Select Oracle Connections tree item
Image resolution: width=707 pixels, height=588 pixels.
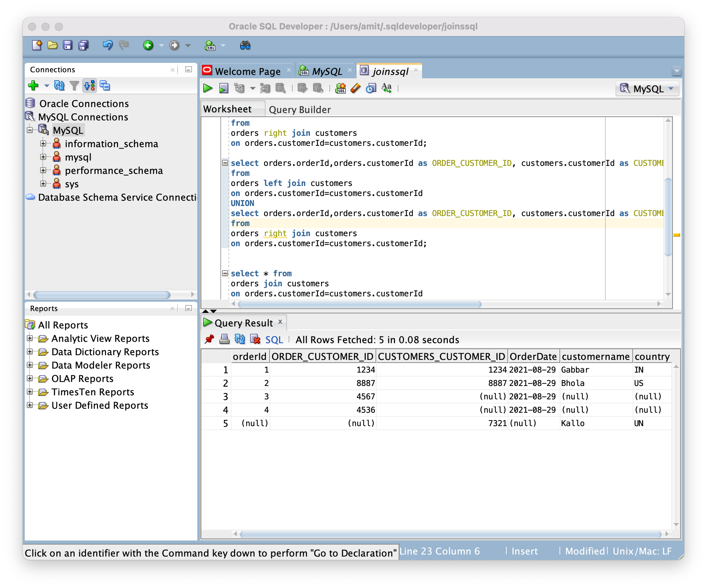pyautogui.click(x=84, y=103)
